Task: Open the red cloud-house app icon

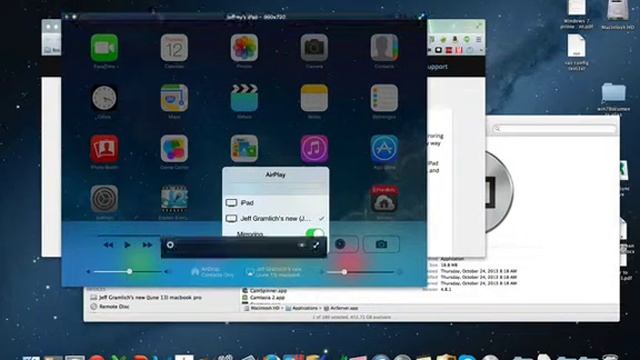Action: (x=384, y=199)
